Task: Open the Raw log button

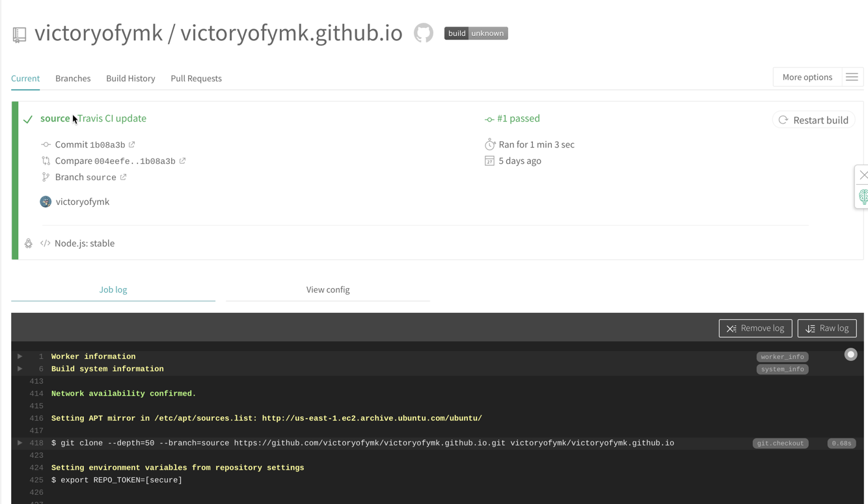Action: point(827,328)
